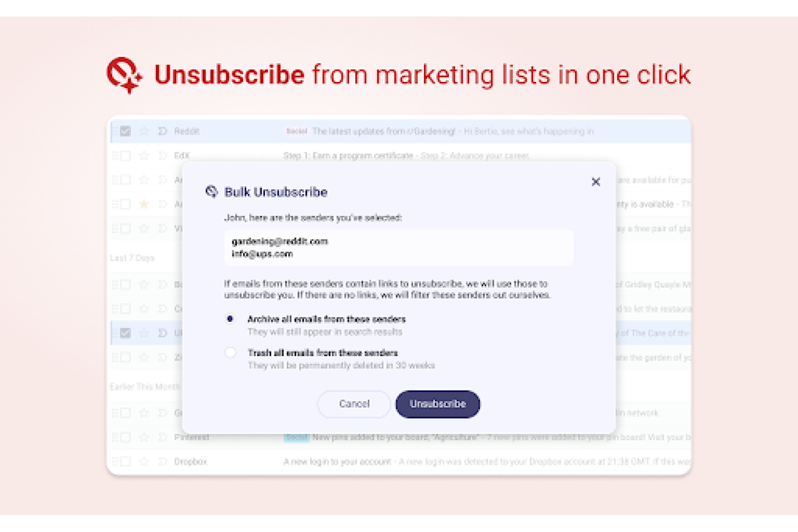This screenshot has width=798, height=532.
Task: Click the Unsubscribe button
Action: tap(437, 404)
